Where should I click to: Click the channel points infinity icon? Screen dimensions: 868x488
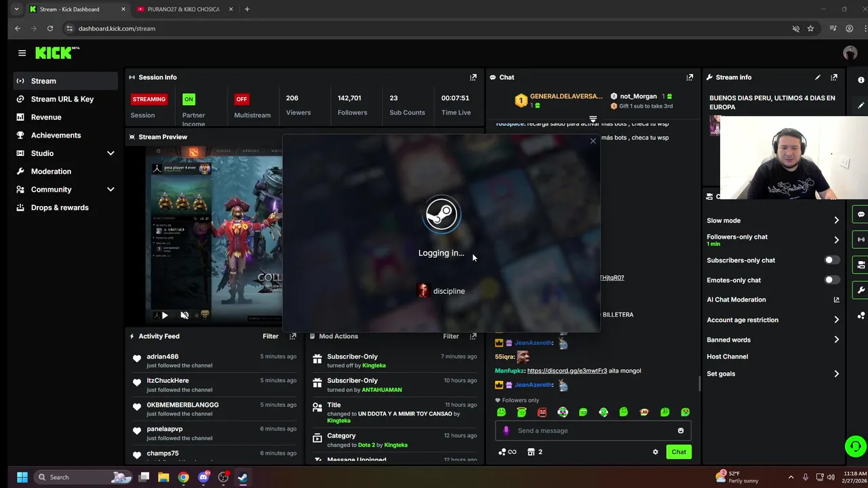(507, 452)
